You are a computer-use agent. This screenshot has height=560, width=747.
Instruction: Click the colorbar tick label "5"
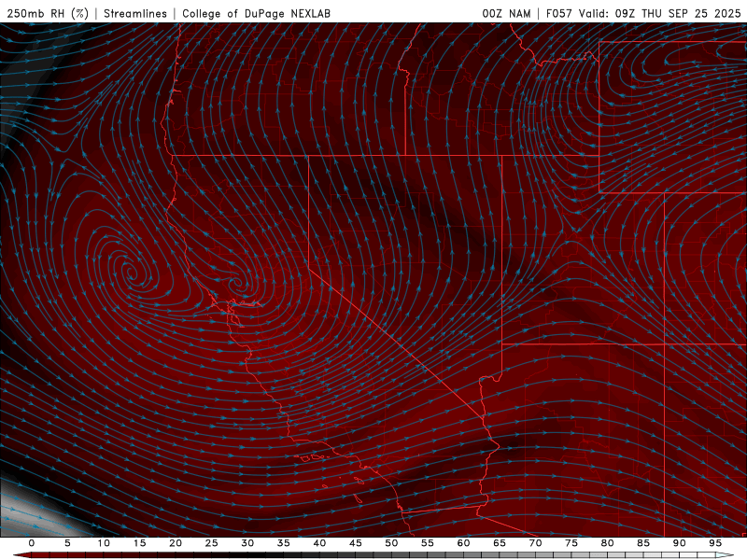click(x=67, y=543)
